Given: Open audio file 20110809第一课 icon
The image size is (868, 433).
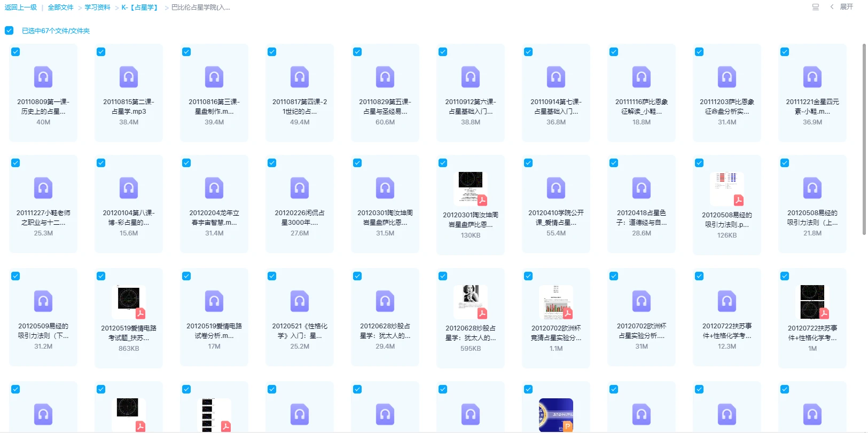Looking at the screenshot, I should 43,77.
